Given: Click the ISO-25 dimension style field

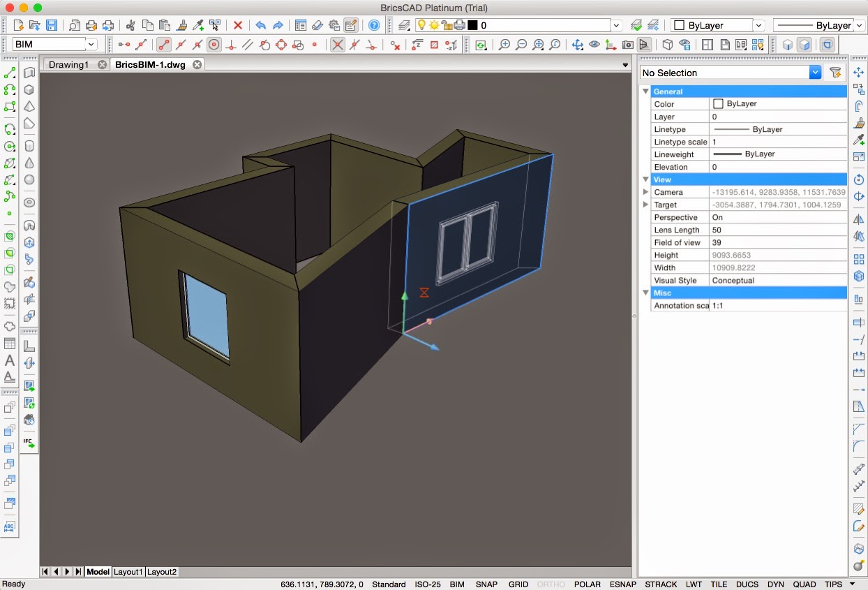Looking at the screenshot, I should pos(428,584).
